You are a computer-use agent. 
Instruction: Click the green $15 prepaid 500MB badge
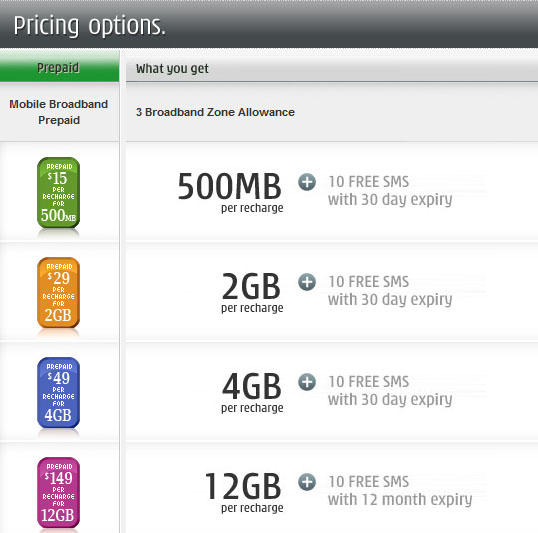tap(58, 193)
